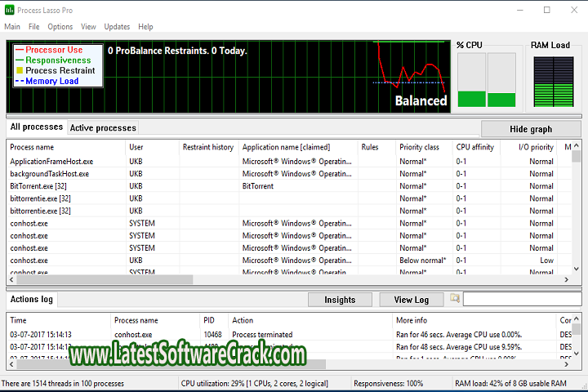Switch to the Active processes tab
Viewport: 588px width, 392px height.
(102, 127)
